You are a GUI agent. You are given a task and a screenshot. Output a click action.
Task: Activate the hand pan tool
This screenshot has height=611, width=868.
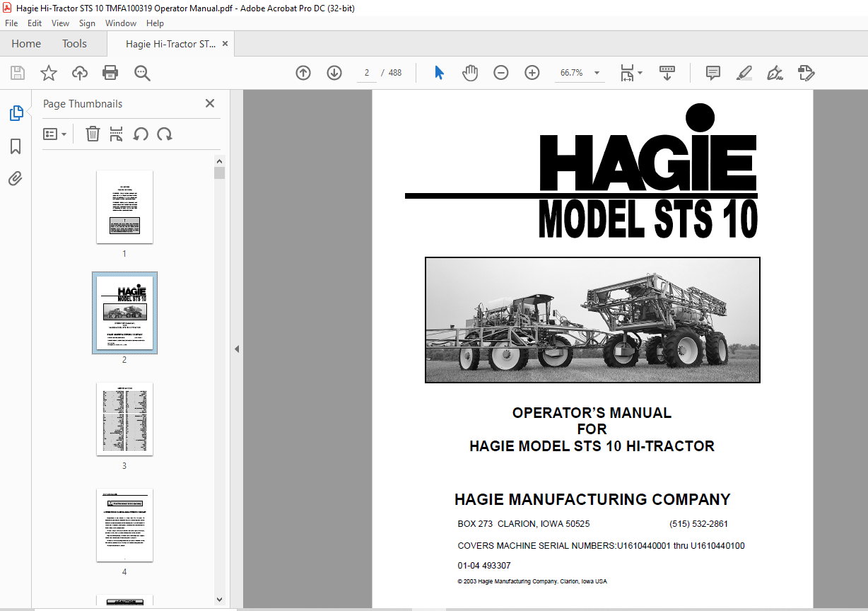470,73
